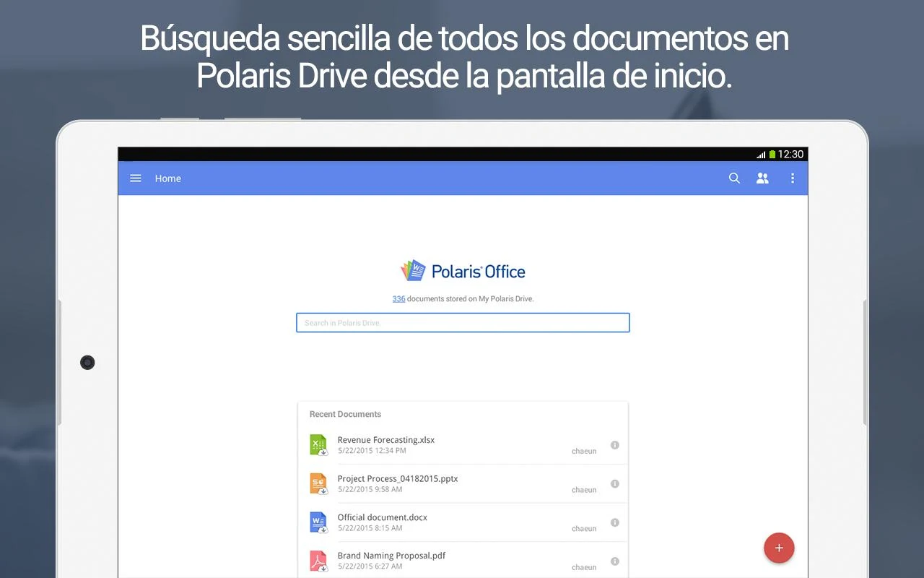Click chaeun owner on Revenue Forecasting row

point(584,451)
